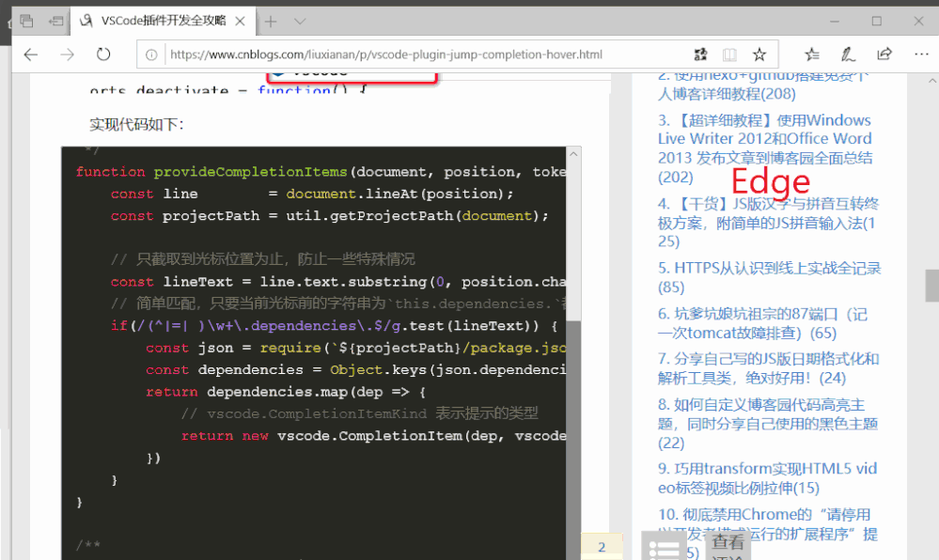Click the comment 只截取到光标位置为止
Viewport: 939px width, 560px height.
(262, 259)
